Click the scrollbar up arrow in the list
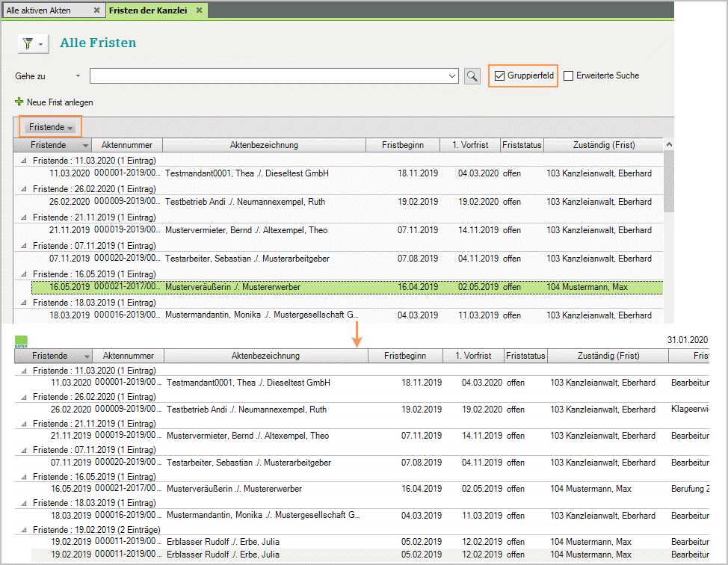The width and height of the screenshot is (728, 565). pos(668,145)
